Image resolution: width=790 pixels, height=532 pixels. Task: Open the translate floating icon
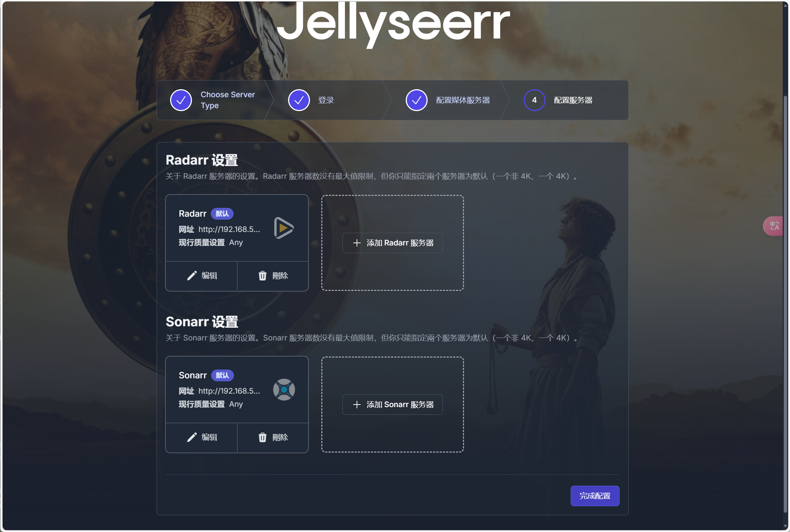(774, 226)
